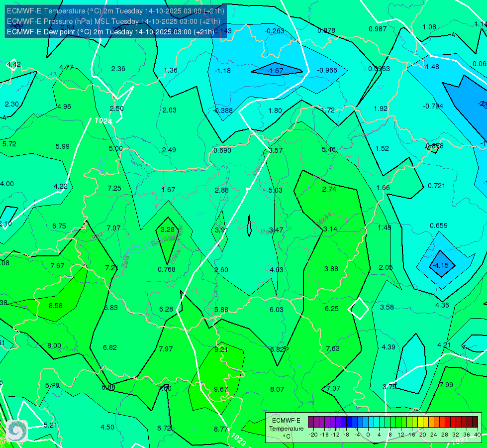Click the 8.77 value on the map
487x448 pixels.
221,429
